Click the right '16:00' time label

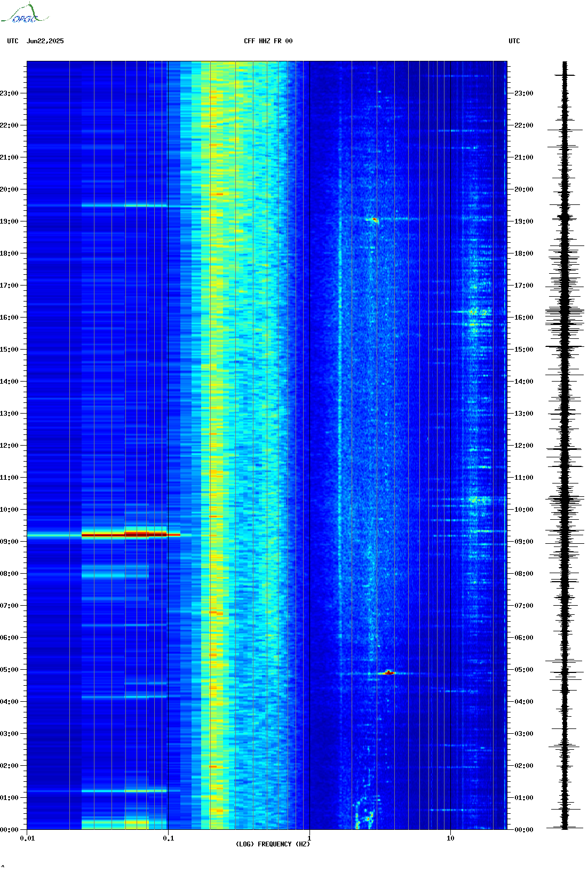[x=523, y=318]
